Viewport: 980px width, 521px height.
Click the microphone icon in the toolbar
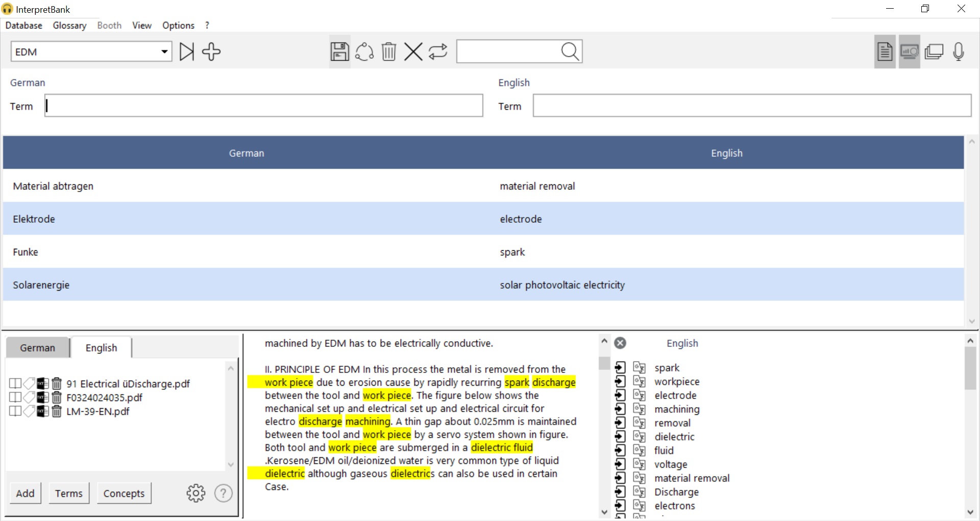tap(958, 52)
